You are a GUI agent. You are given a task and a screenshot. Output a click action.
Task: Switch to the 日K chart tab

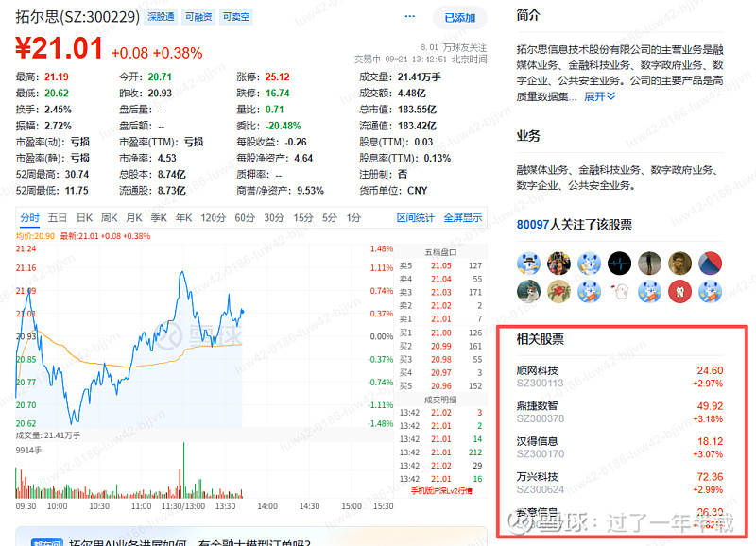tap(84, 218)
